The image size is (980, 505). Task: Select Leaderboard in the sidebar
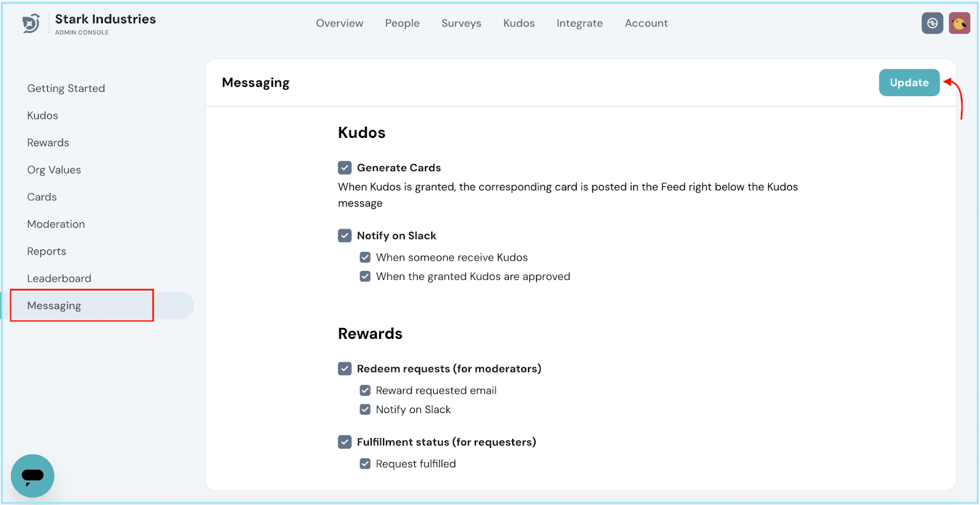(x=59, y=278)
